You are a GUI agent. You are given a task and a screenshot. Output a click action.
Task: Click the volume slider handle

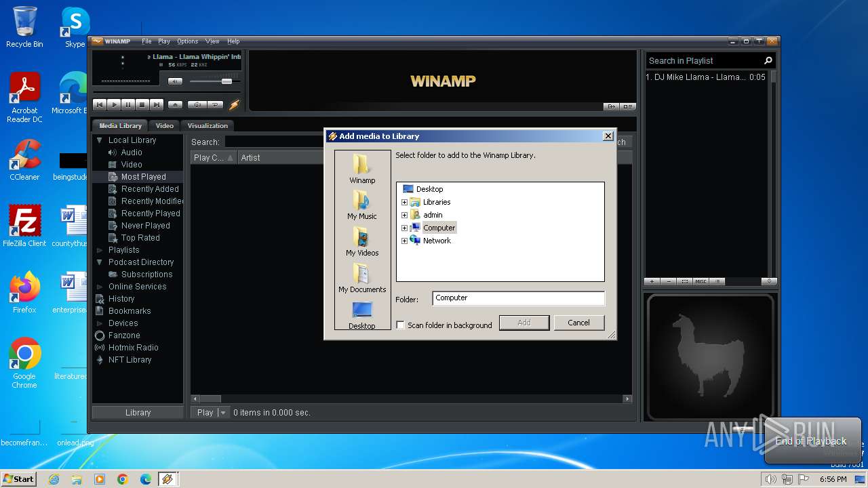coord(226,81)
